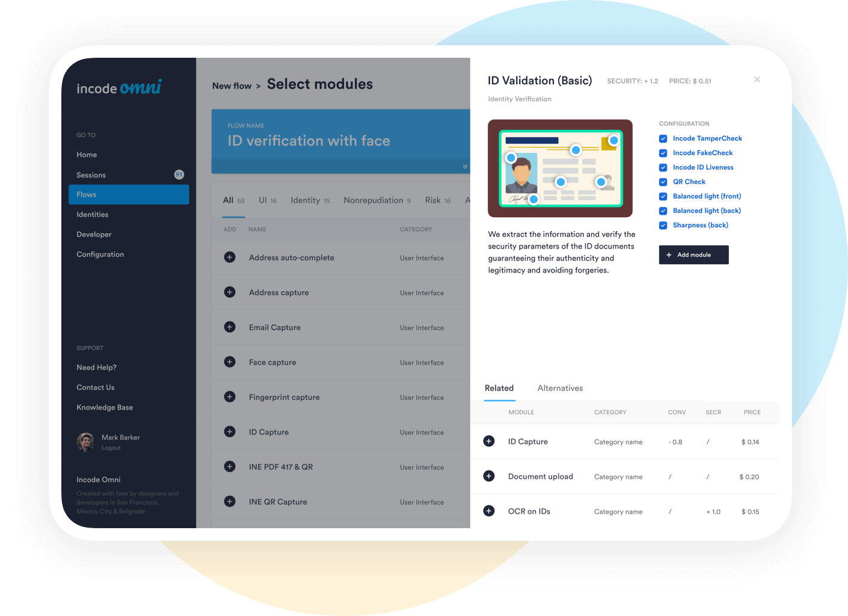Open the Need Help? link
Image resolution: width=848 pixels, height=616 pixels.
[96, 368]
